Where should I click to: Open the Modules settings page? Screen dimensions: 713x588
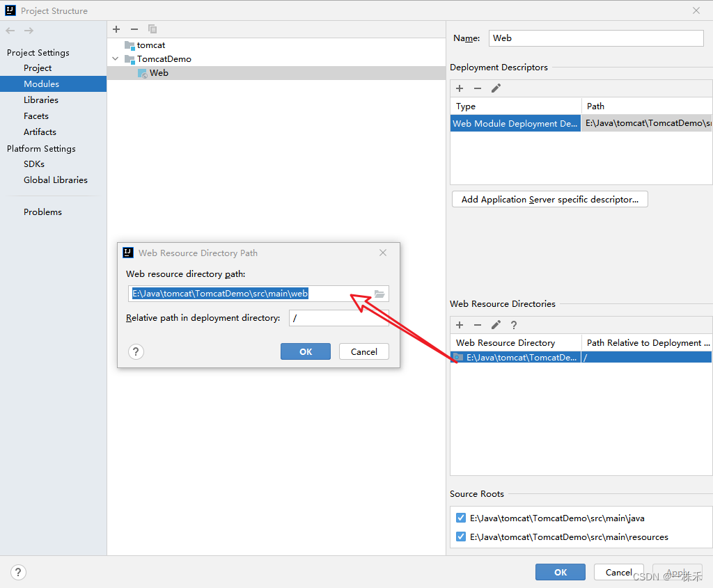coord(53,84)
